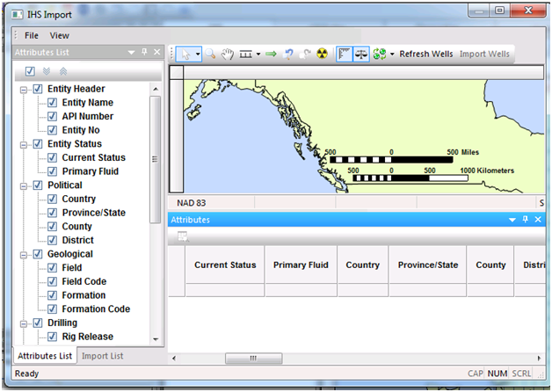Switch to the Import List tab
The image size is (552, 392).
click(102, 356)
